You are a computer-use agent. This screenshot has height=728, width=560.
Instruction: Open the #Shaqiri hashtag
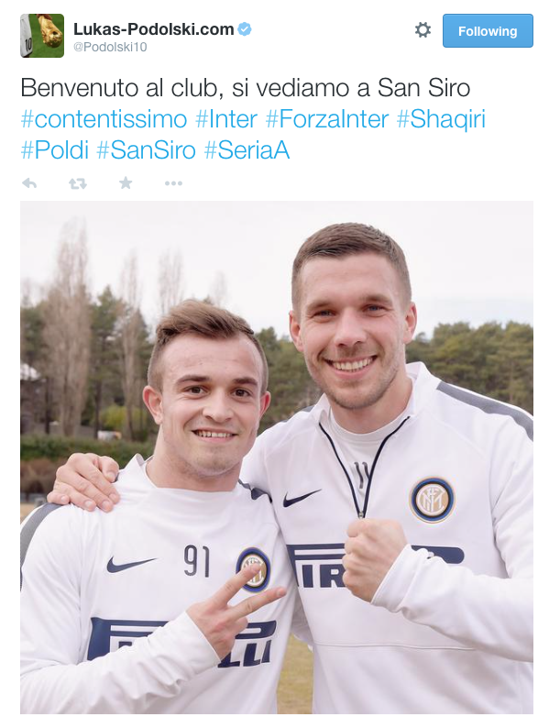point(441,119)
